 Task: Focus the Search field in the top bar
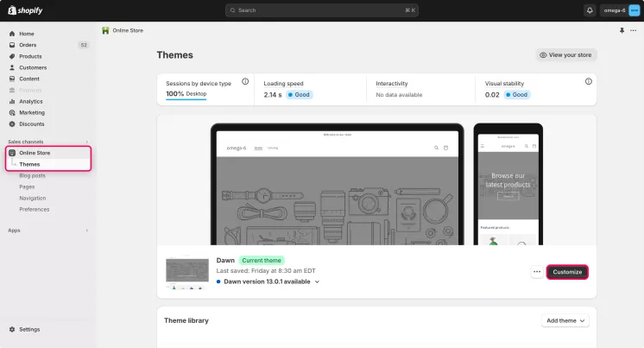(321, 10)
